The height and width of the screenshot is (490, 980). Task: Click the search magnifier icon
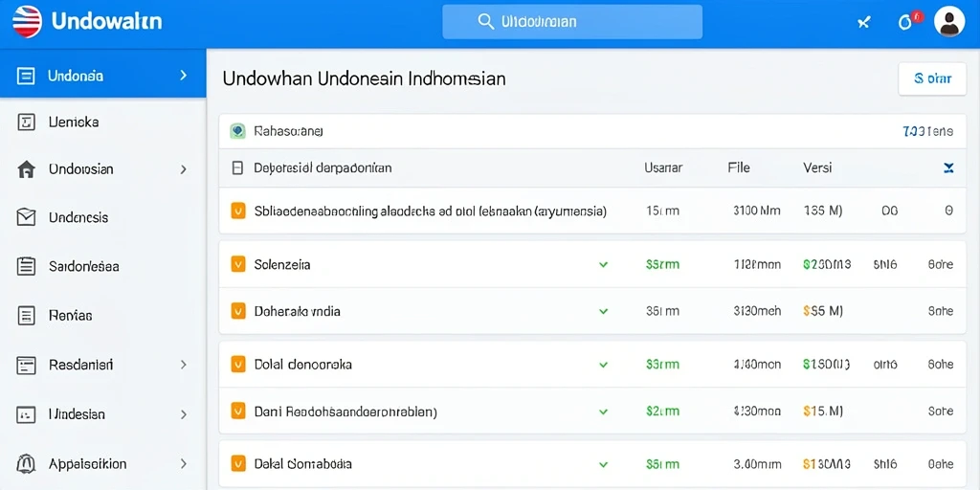[485, 22]
